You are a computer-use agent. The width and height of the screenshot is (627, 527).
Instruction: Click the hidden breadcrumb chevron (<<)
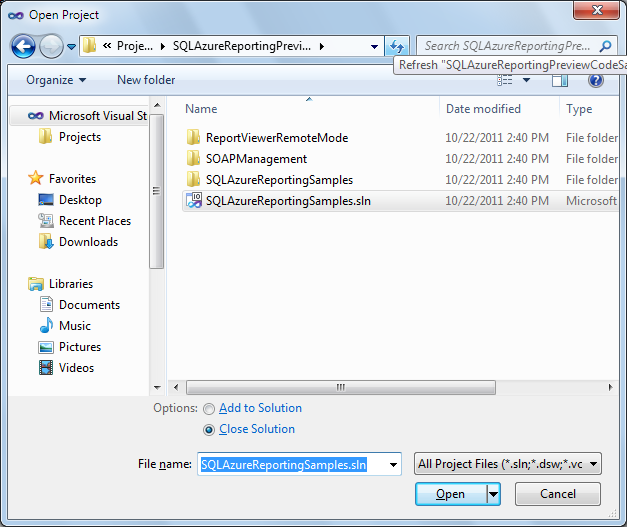107,46
